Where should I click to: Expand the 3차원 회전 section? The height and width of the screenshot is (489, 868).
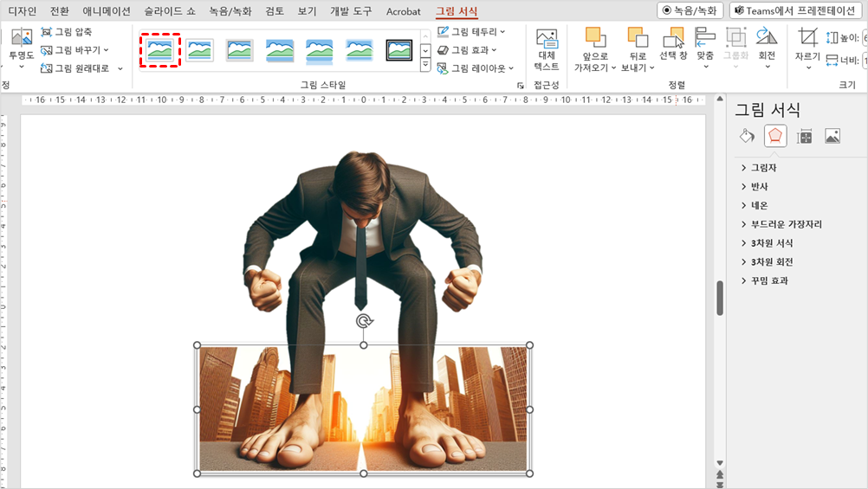tap(767, 261)
